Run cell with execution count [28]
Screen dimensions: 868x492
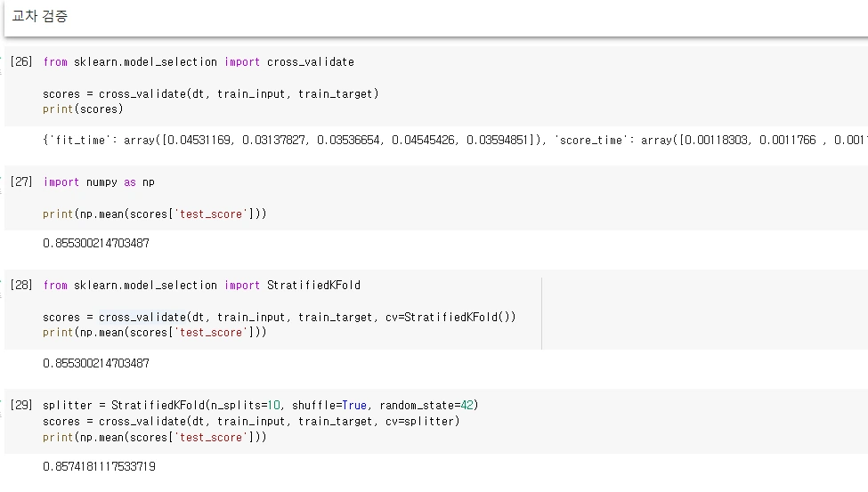pyautogui.click(x=21, y=285)
